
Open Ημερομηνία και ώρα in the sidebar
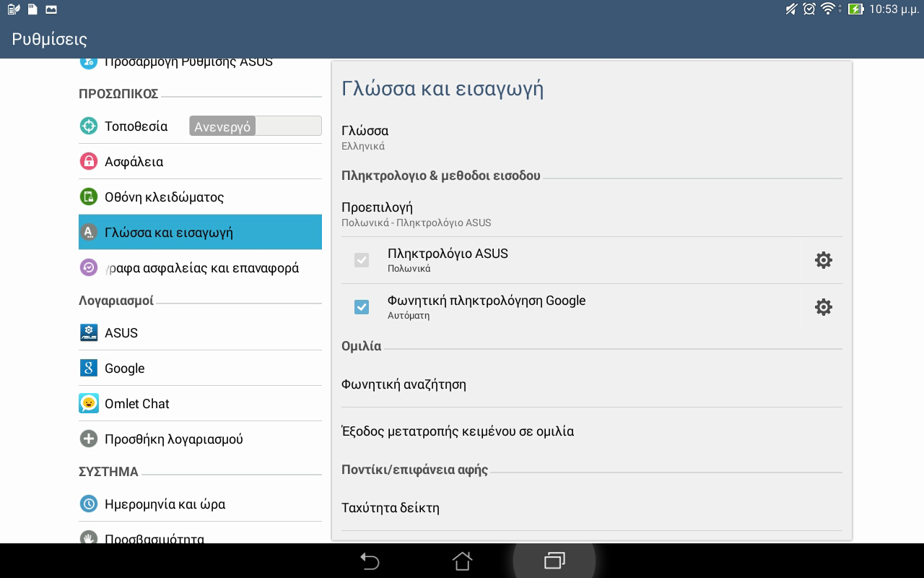click(200, 504)
